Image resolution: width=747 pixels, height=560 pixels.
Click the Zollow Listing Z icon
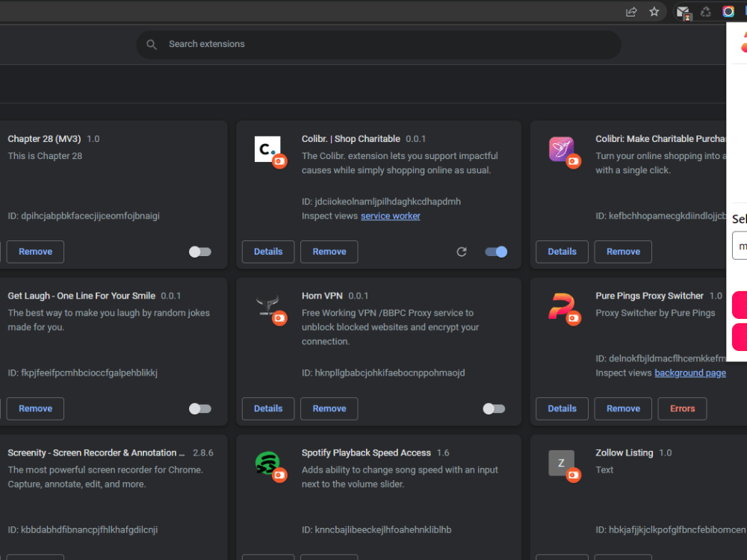tap(562, 464)
